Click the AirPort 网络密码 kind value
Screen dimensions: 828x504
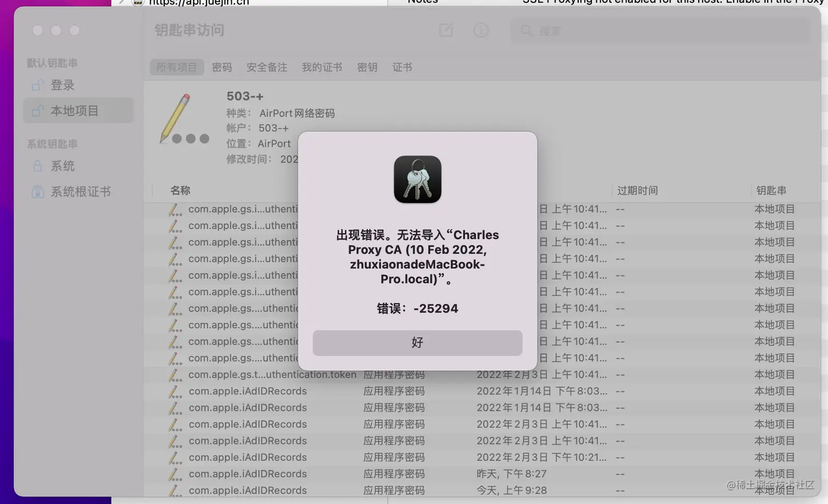coord(297,113)
